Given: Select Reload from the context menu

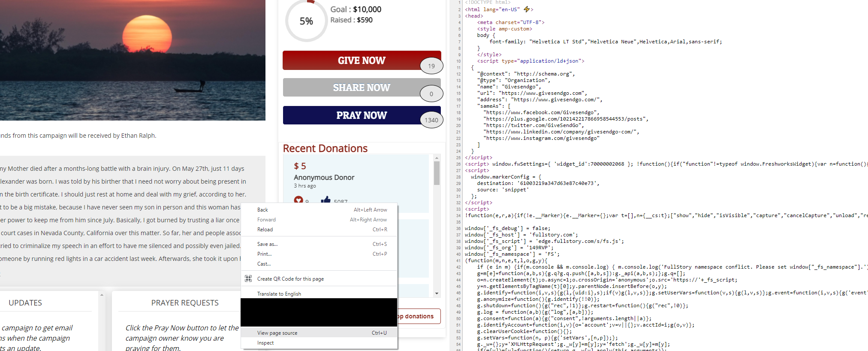Looking at the screenshot, I should point(319,230).
